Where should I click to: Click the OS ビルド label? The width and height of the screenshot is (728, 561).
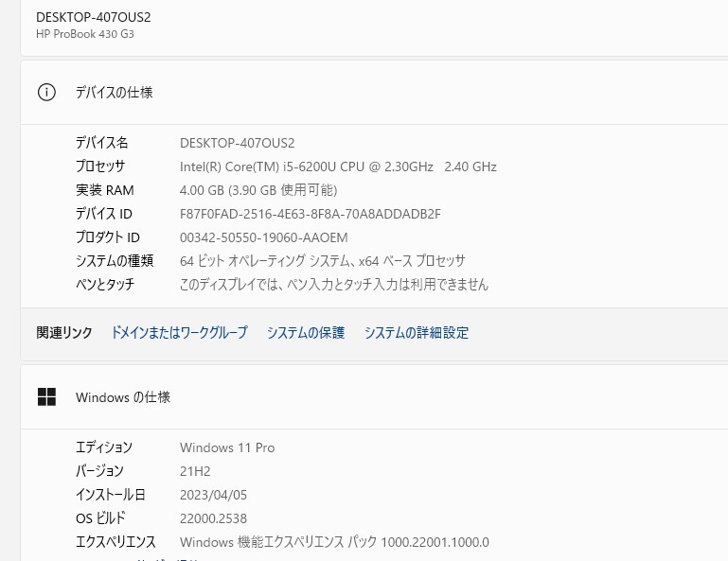point(100,518)
